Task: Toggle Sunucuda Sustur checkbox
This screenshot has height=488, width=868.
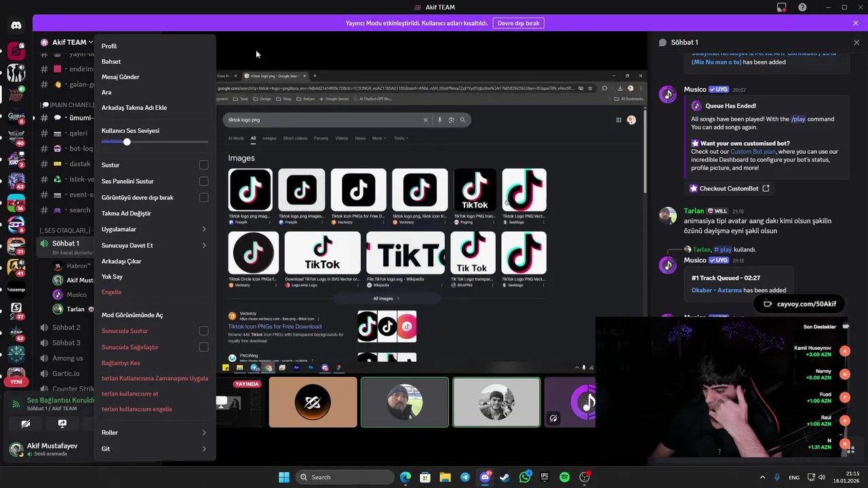Action: click(x=203, y=331)
